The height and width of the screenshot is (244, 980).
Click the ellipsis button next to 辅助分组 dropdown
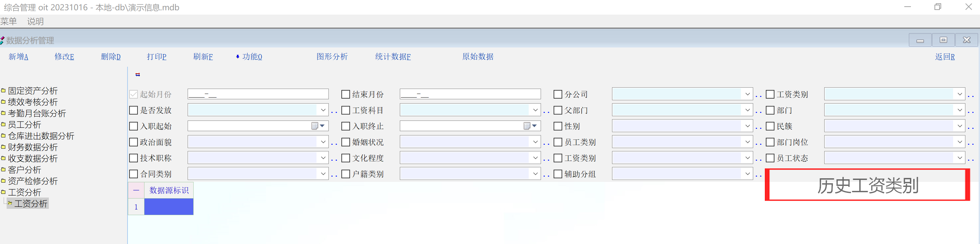[x=758, y=175]
